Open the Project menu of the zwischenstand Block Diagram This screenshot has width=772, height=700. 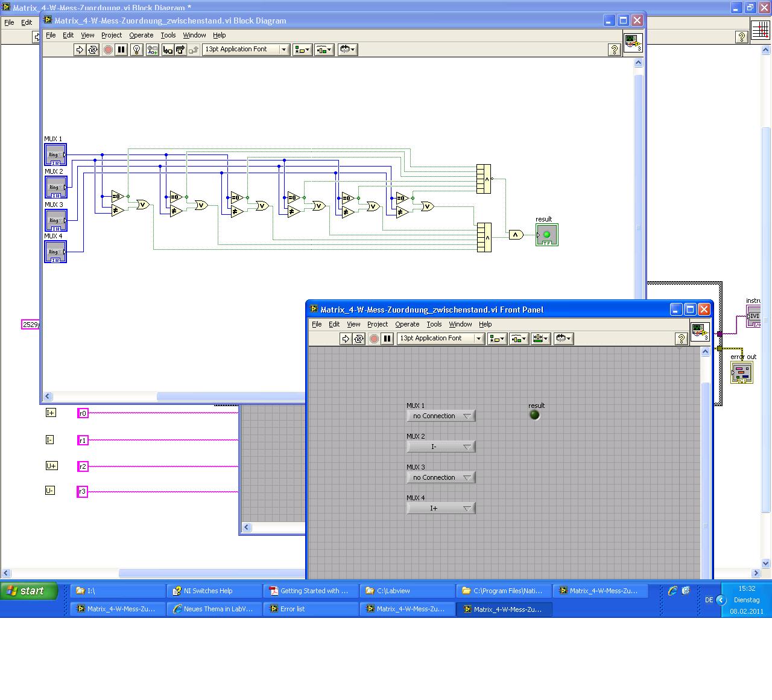click(112, 35)
